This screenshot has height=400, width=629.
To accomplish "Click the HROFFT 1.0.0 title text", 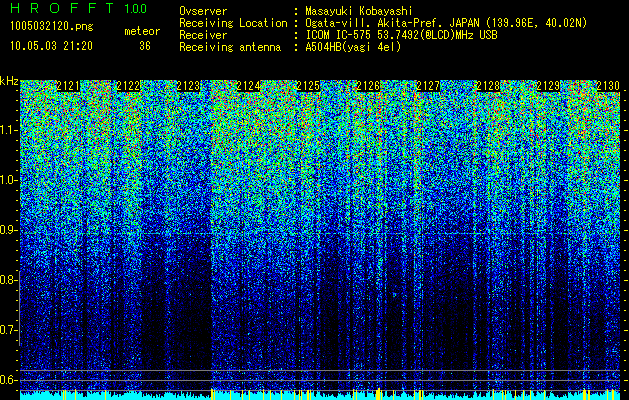I will 79,8.
